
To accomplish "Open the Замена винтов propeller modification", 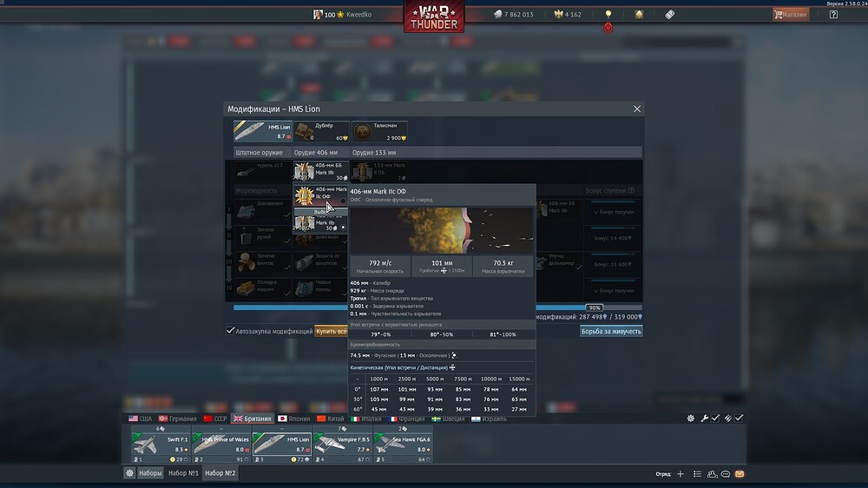I will (x=262, y=262).
